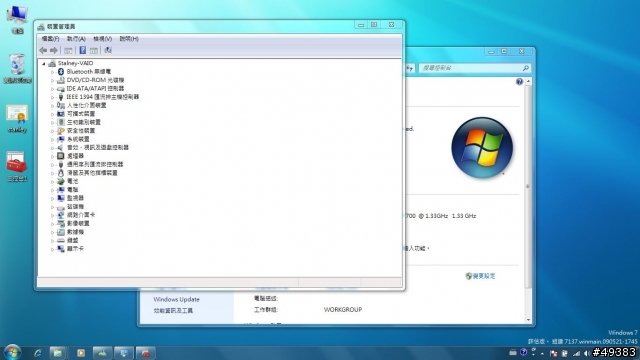Open the 檢視(V) menu
Viewport: 640px width, 360px height.
[102, 39]
